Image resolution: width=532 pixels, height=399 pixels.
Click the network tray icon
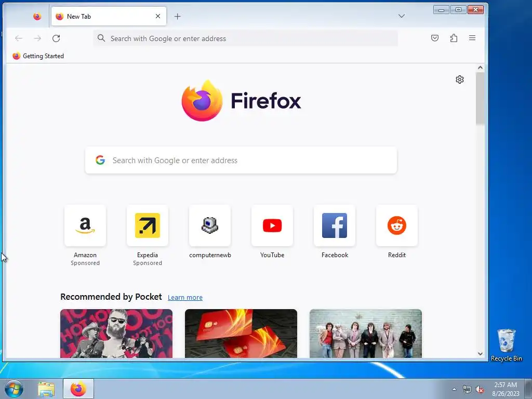pos(467,390)
